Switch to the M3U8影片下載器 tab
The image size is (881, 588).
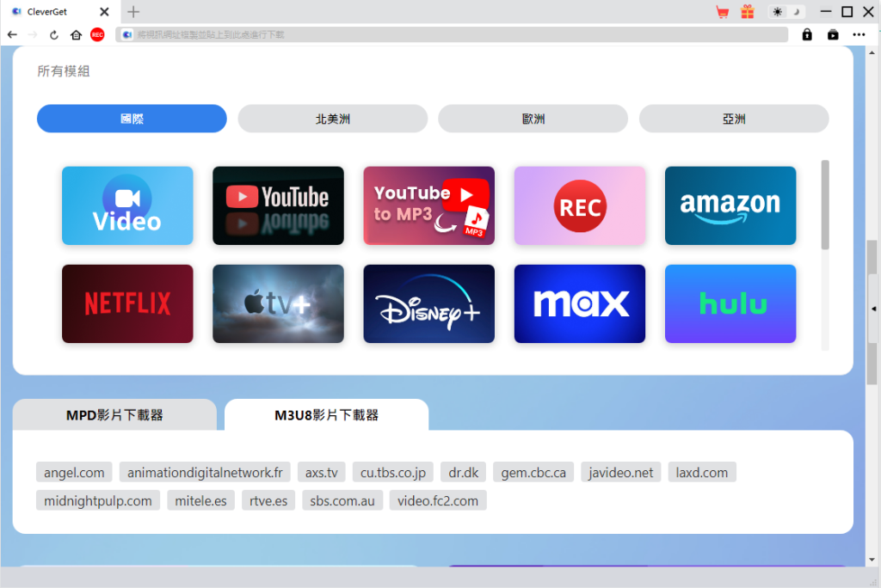click(x=326, y=414)
